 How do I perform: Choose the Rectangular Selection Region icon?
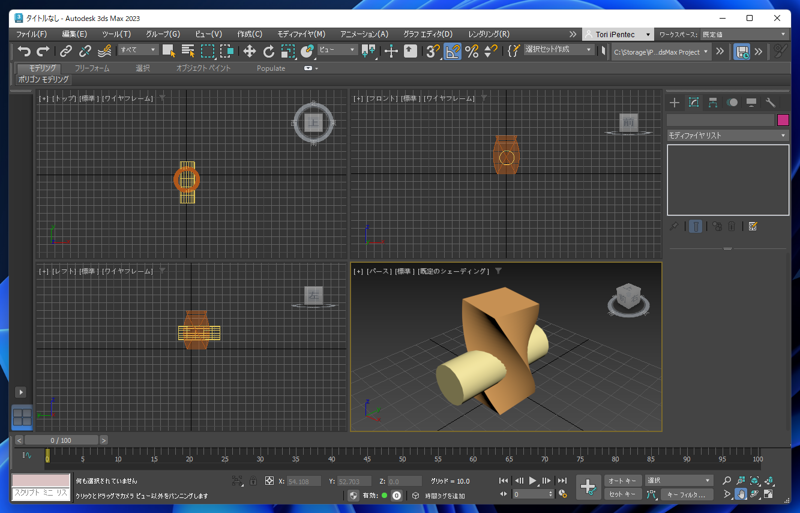(207, 51)
